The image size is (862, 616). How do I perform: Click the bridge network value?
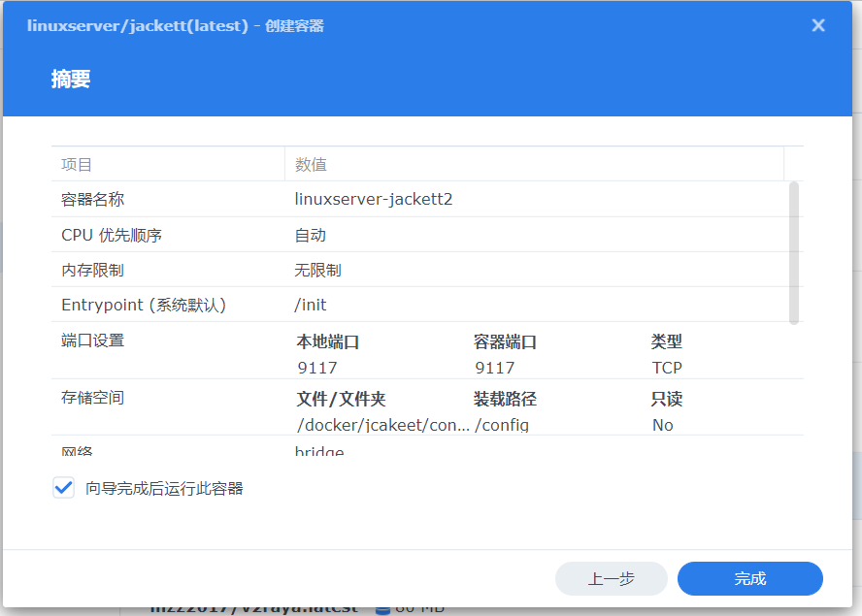319,450
